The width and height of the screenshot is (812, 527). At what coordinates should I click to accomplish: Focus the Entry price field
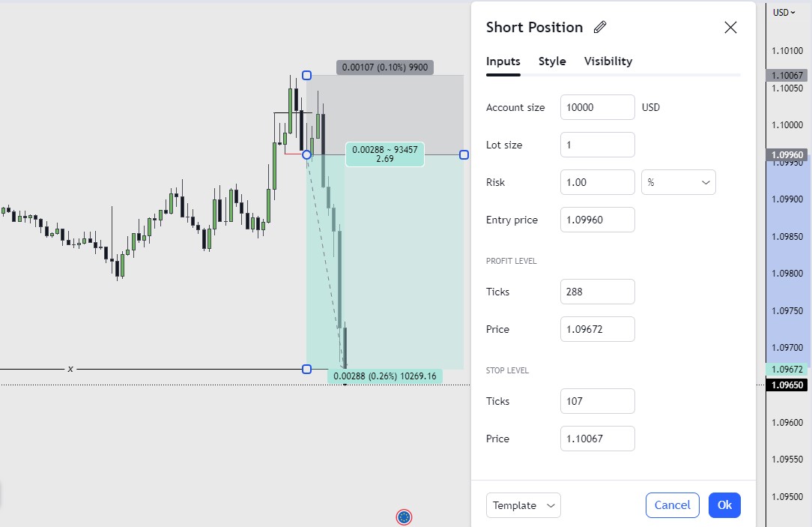(597, 220)
